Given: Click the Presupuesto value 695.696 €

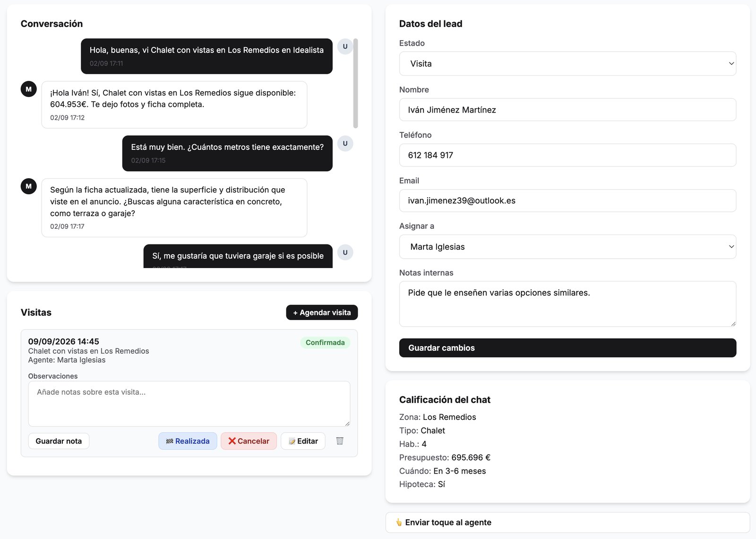Looking at the screenshot, I should pyautogui.click(x=471, y=457).
